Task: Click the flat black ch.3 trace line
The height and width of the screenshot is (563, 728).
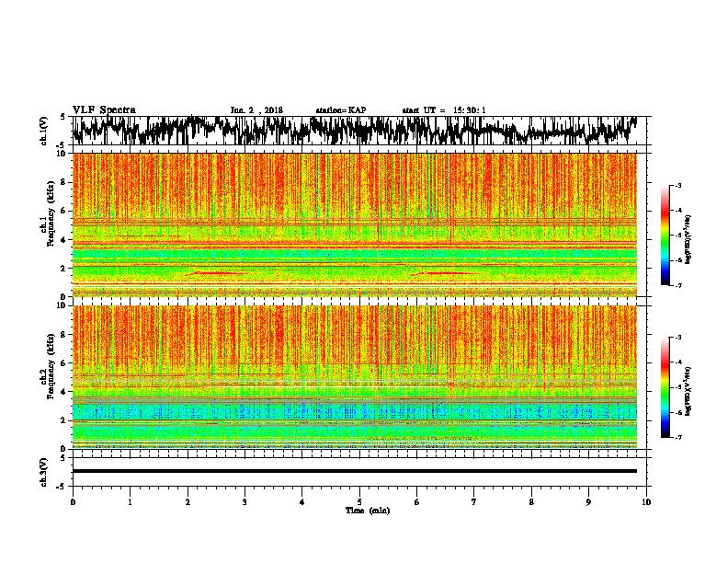Action: (354, 471)
